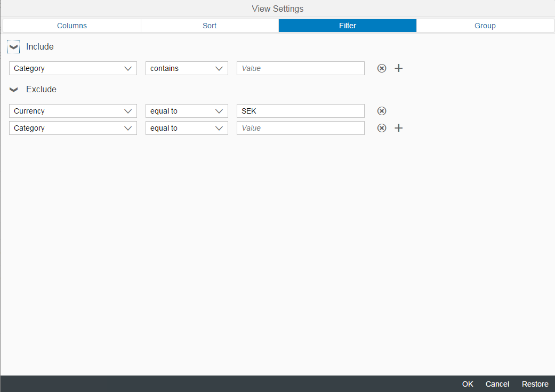
Task: Add a new Exclude filter condition
Action: (x=398, y=128)
